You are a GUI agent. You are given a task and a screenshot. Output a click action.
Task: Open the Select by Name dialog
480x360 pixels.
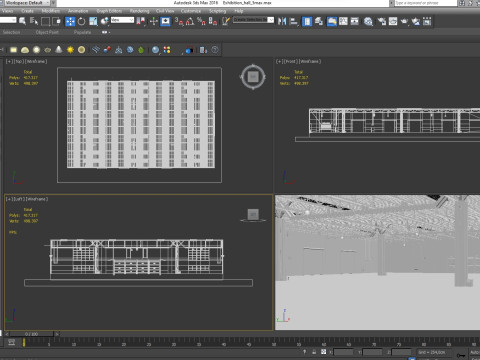[x=34, y=21]
